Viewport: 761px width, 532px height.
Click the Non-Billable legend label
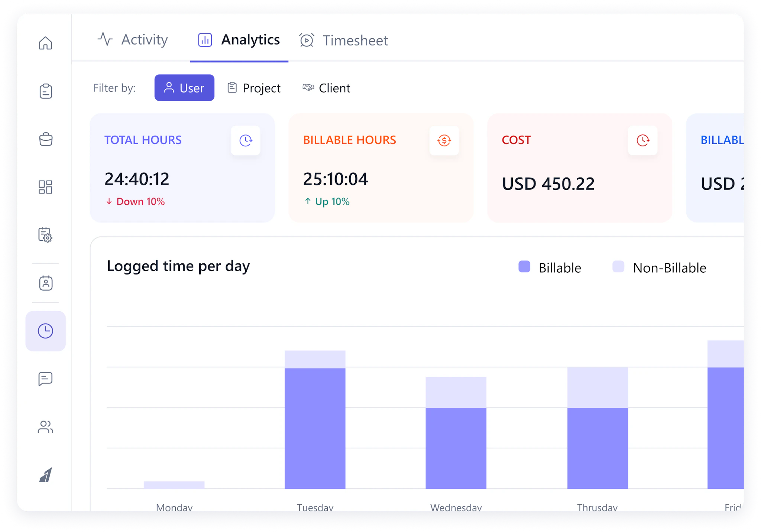tap(670, 268)
